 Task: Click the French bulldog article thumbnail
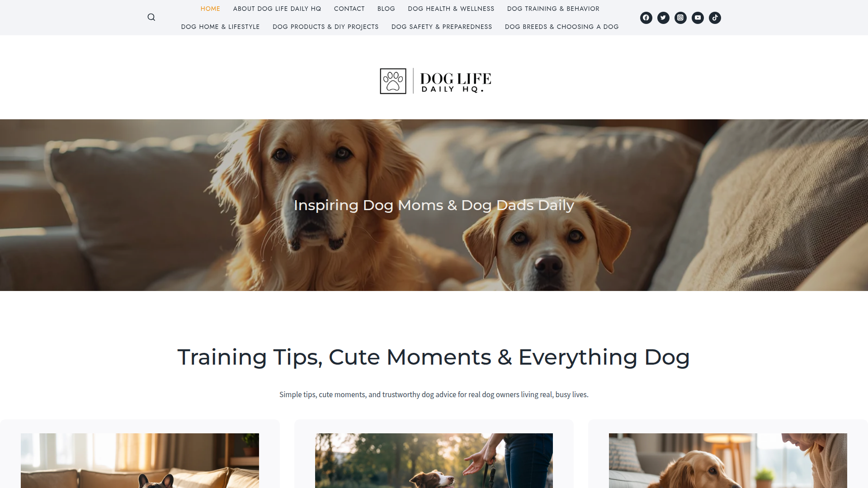(x=140, y=460)
